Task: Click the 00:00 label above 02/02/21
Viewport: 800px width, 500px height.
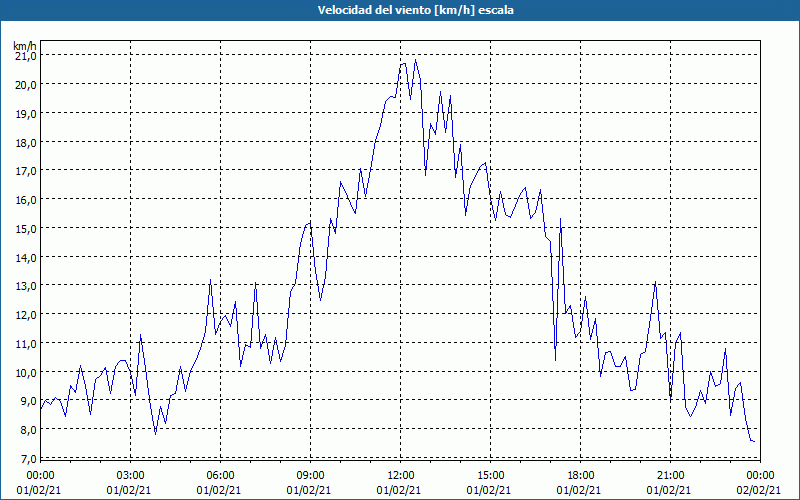Action: (x=760, y=476)
